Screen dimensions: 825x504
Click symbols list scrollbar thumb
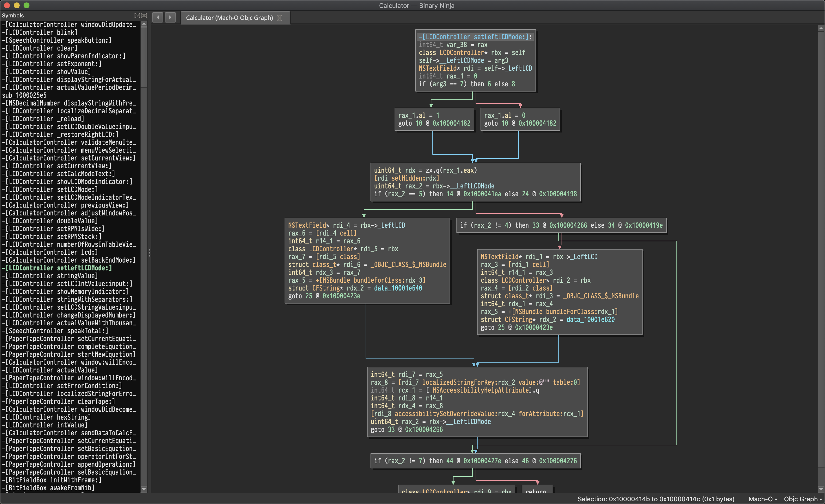tap(144, 57)
